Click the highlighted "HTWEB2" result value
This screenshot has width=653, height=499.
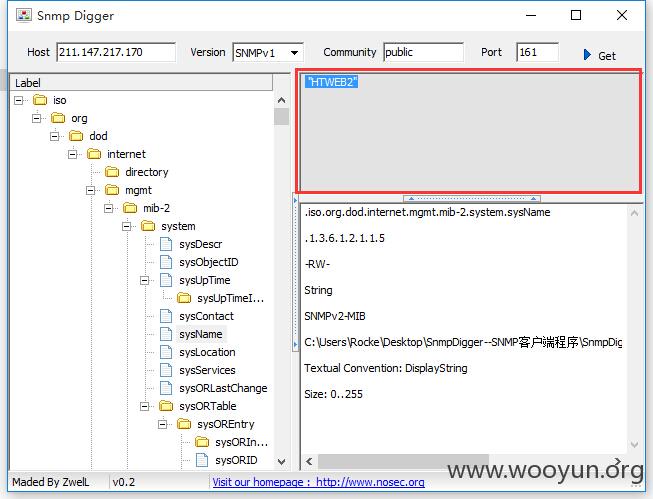click(x=331, y=82)
